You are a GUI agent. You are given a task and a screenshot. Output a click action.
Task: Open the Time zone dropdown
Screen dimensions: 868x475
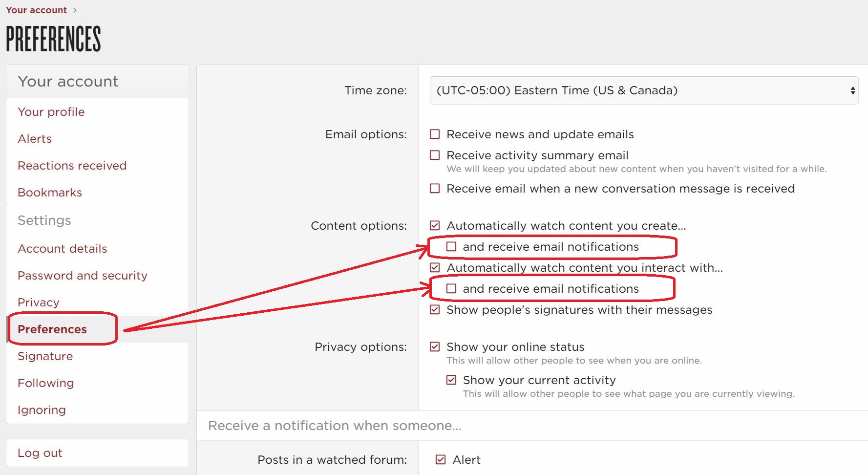tap(644, 90)
